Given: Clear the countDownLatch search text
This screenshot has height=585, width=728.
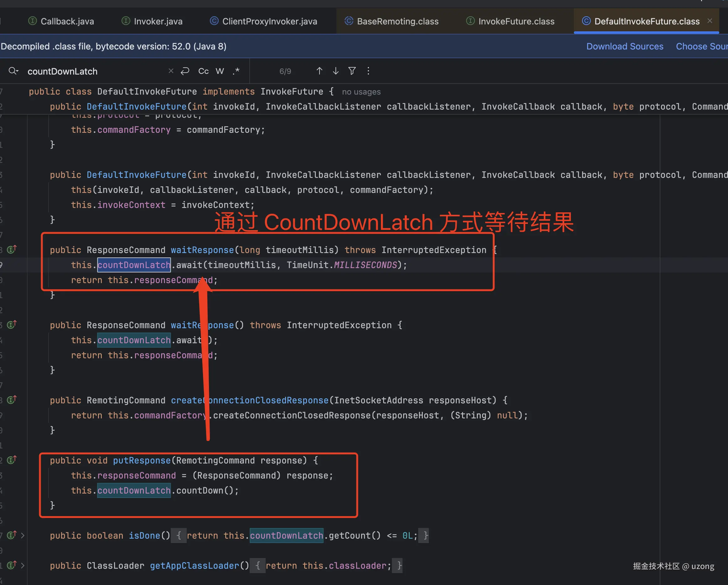Looking at the screenshot, I should point(171,71).
